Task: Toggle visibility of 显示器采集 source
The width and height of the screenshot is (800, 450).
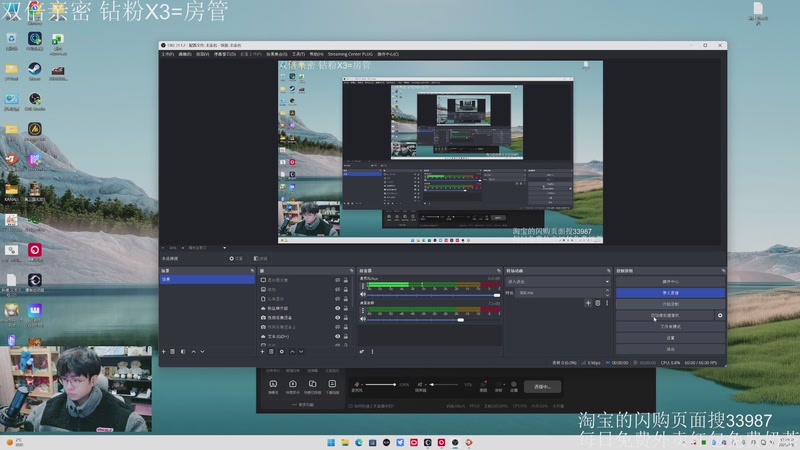Action: (337, 280)
